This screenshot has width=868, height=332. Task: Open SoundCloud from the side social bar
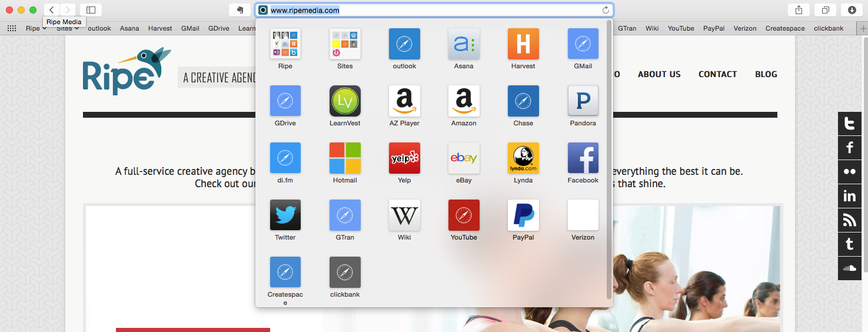pyautogui.click(x=850, y=268)
